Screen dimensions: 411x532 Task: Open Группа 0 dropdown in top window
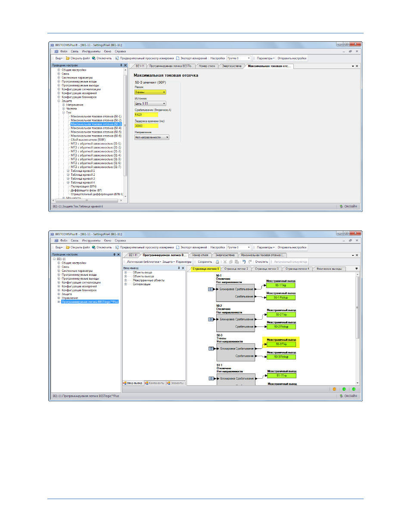click(x=239, y=58)
